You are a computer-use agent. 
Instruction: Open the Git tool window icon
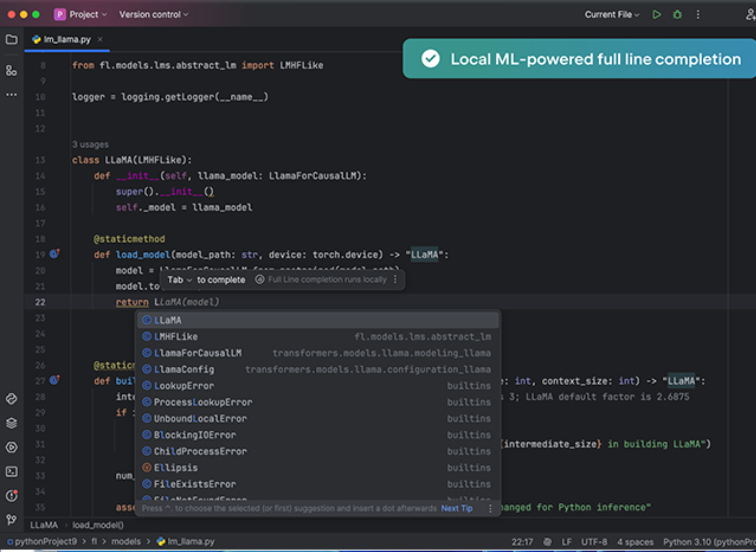(11, 520)
